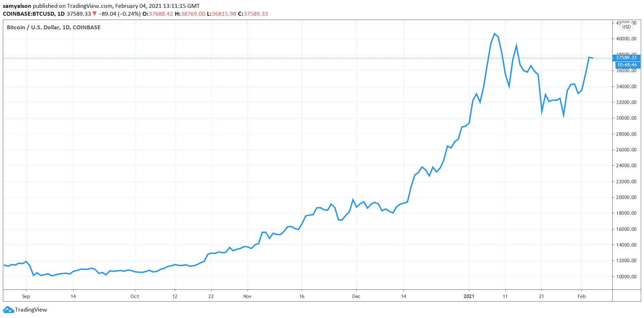
Task: Click the blue 37589.33 current price label
Action: (626, 58)
